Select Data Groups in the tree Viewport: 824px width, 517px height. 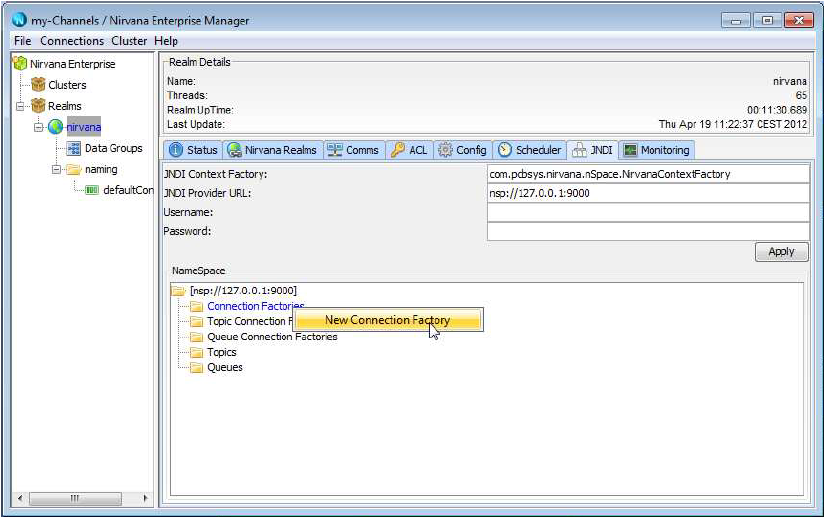tap(114, 148)
